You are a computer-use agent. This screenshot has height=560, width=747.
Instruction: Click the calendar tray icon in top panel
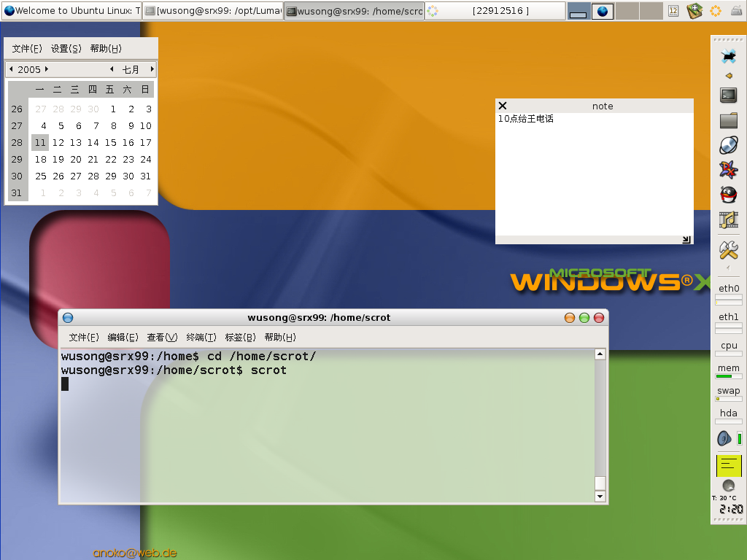pyautogui.click(x=673, y=10)
